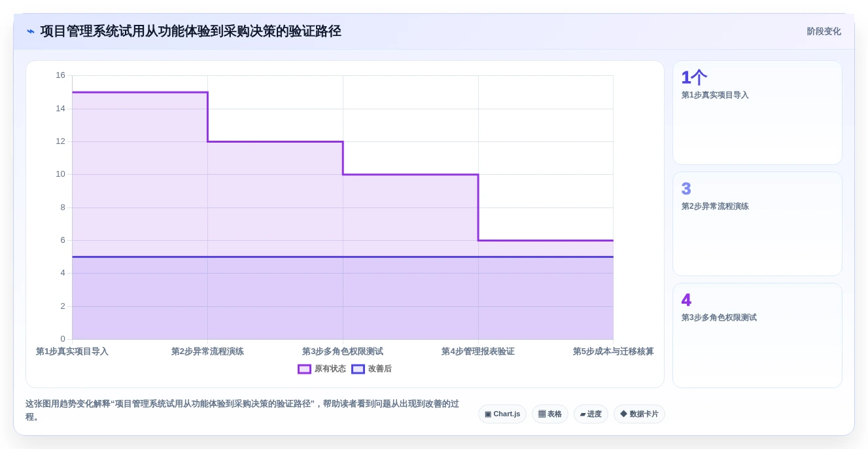Click the x-axis label 第5步成本与迁移核算
Viewport: 868px width, 449px height.
point(614,351)
